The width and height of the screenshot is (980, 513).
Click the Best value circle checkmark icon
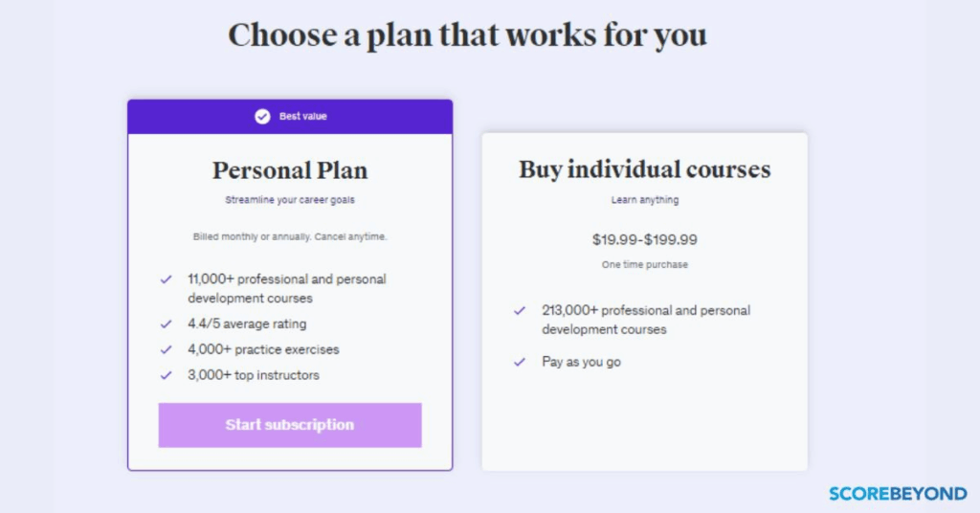click(x=262, y=117)
